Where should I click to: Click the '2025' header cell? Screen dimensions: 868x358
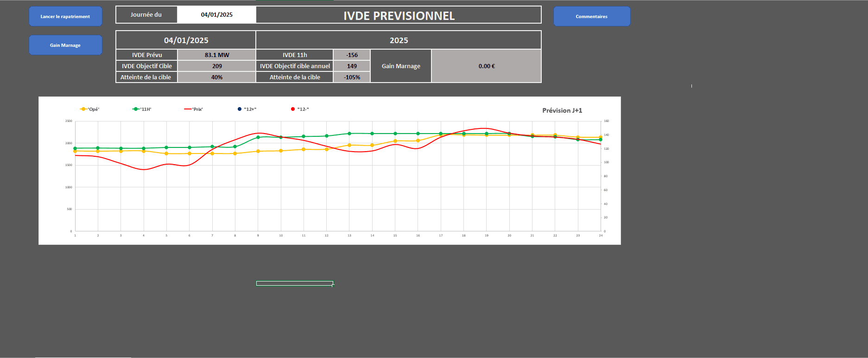(399, 40)
